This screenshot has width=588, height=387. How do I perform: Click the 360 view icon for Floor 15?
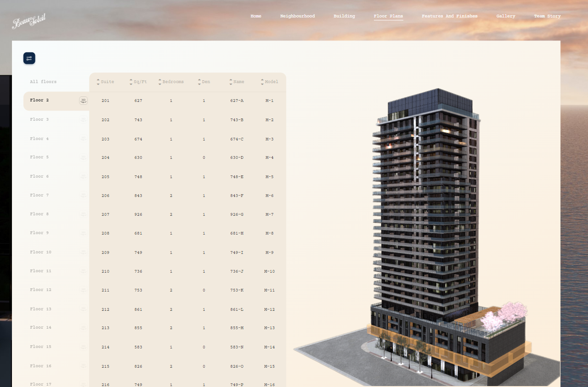[83, 347]
